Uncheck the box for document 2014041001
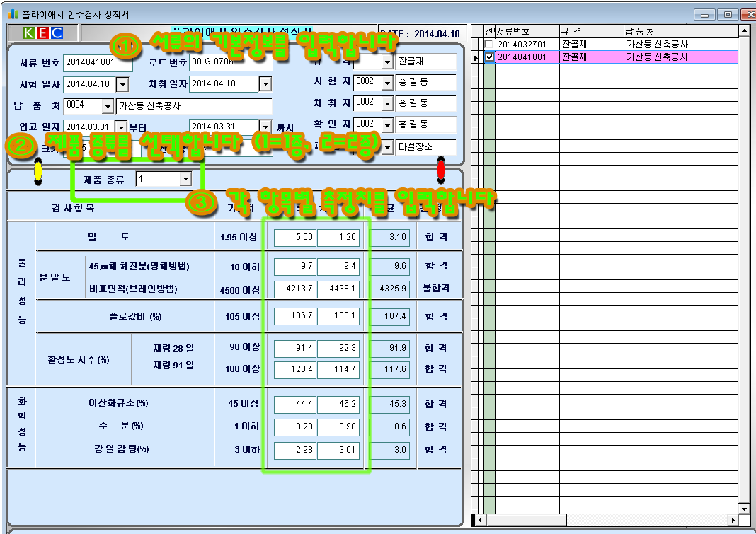 [489, 57]
